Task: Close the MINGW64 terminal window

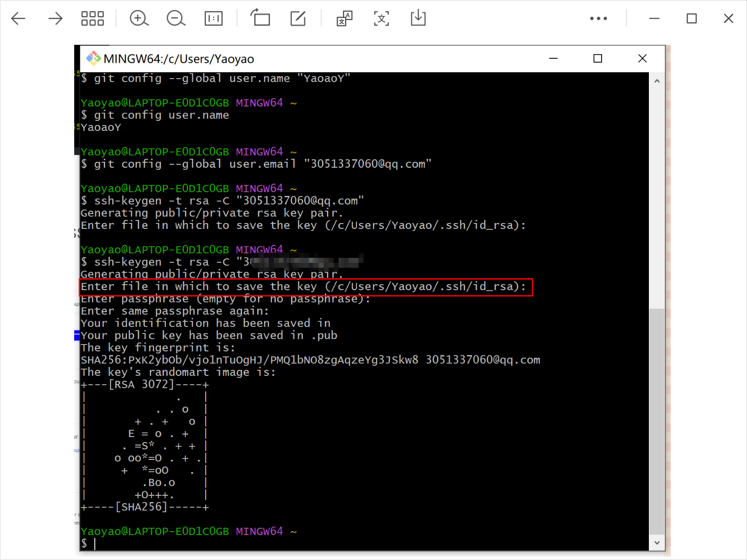Action: point(642,58)
